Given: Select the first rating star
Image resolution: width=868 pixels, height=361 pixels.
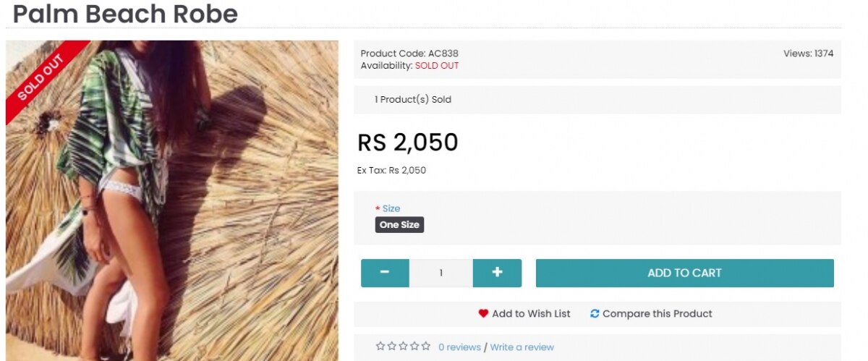Looking at the screenshot, I should [x=380, y=347].
